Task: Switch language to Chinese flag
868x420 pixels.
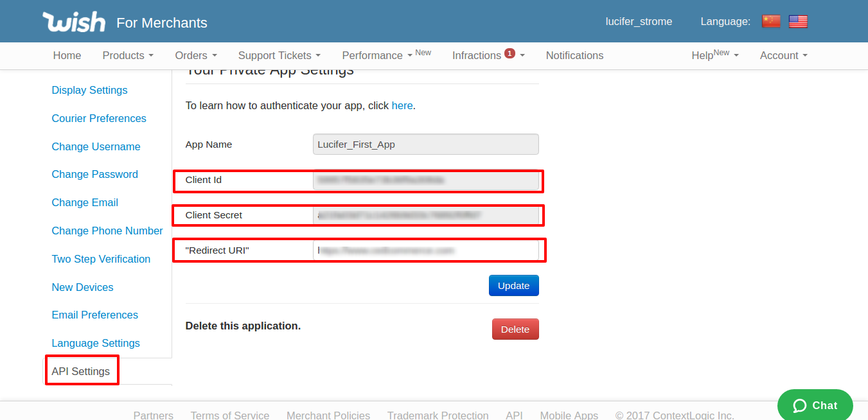Action: point(771,21)
